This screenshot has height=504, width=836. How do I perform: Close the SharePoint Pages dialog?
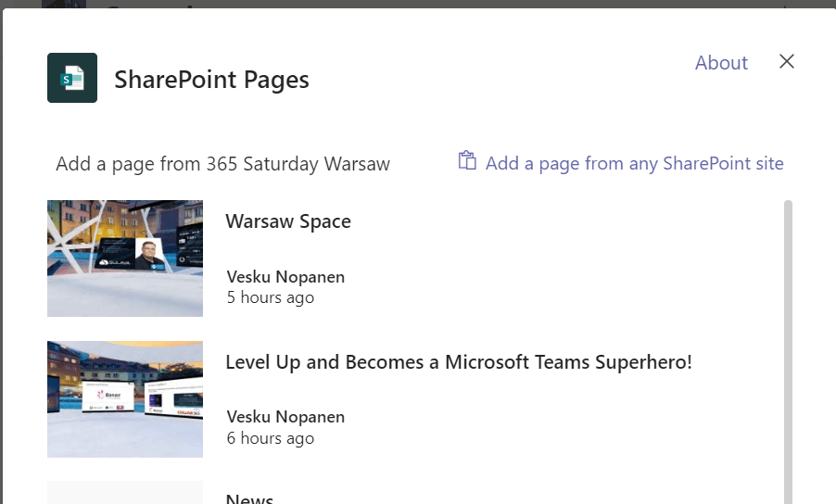(x=786, y=62)
